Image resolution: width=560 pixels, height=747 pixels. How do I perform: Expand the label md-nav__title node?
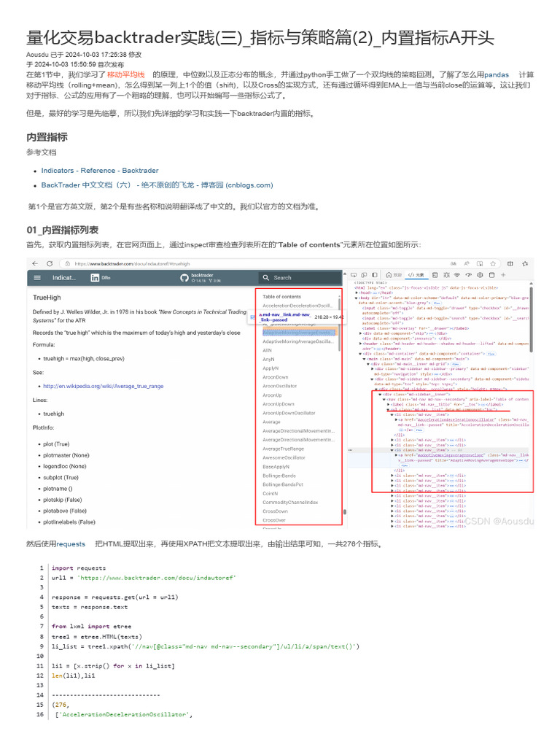(x=388, y=404)
